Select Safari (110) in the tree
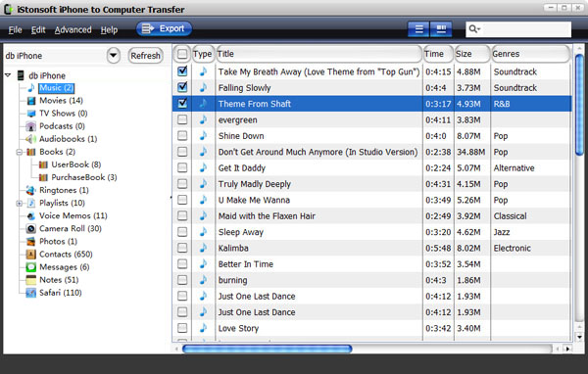Screen dimensions: 588x374 click(61, 293)
